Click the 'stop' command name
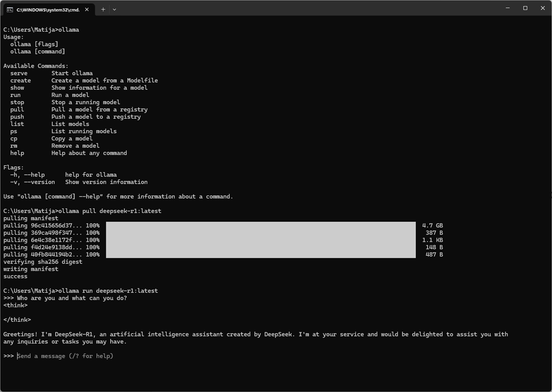 [x=17, y=102]
